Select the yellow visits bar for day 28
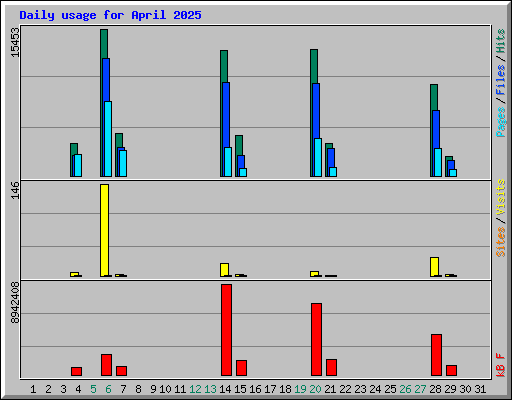Viewport: 512px width, 400px height. pyautogui.click(x=434, y=267)
